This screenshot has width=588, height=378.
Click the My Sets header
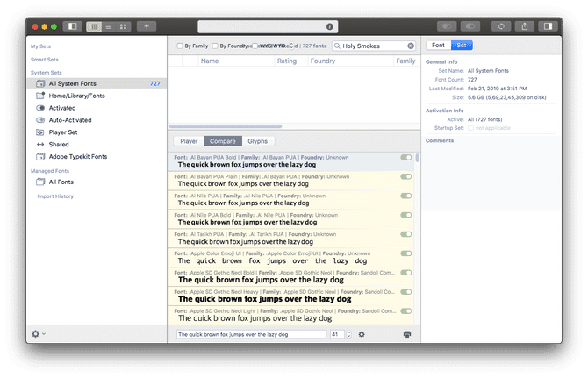click(41, 46)
